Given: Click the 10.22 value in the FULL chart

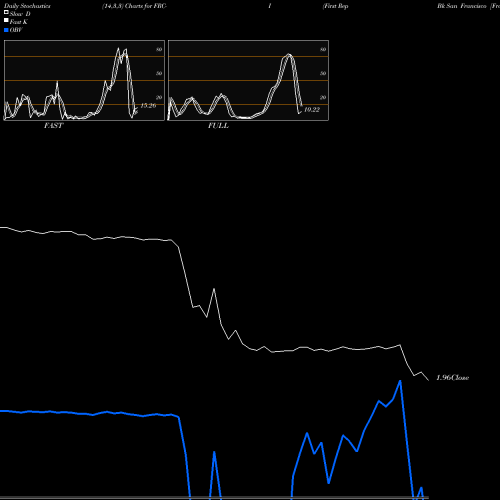Looking at the screenshot, I should [x=312, y=110].
